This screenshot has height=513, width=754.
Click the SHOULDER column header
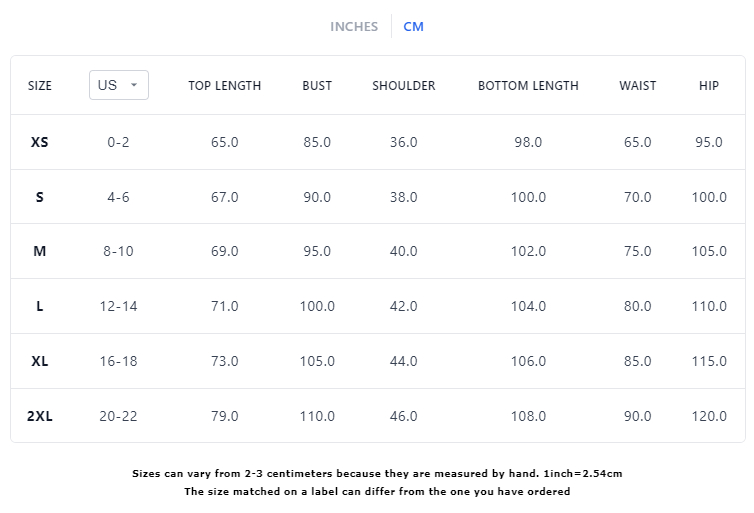click(404, 86)
